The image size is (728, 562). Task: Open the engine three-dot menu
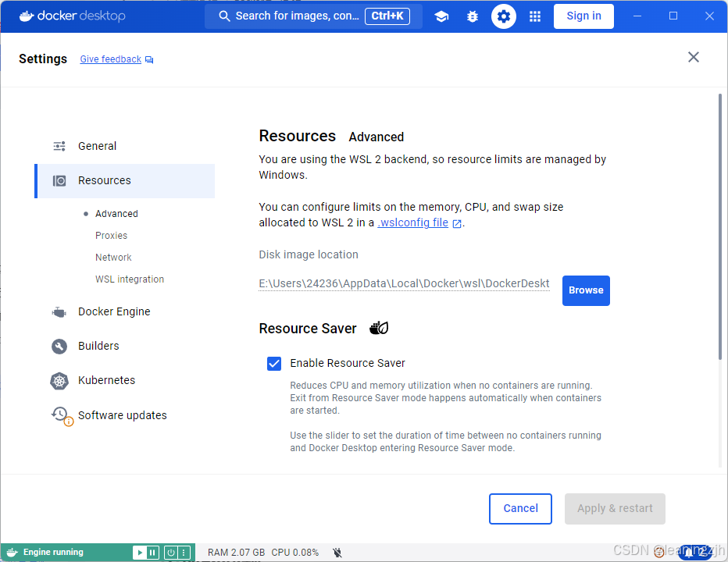pos(184,553)
